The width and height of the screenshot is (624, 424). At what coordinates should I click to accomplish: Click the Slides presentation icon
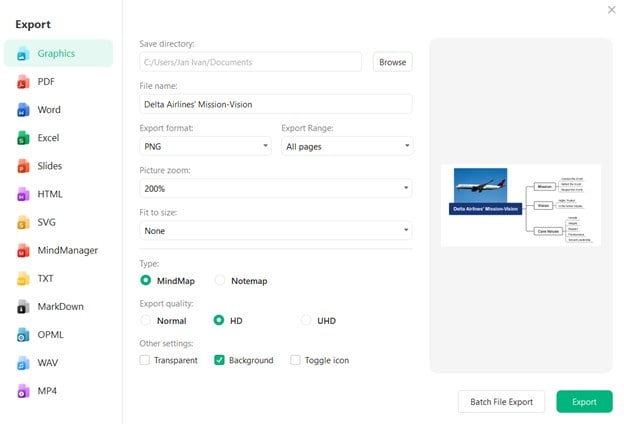click(23, 166)
